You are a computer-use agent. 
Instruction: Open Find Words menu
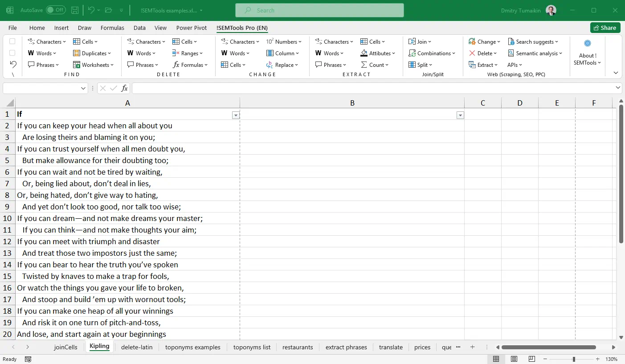(x=42, y=53)
